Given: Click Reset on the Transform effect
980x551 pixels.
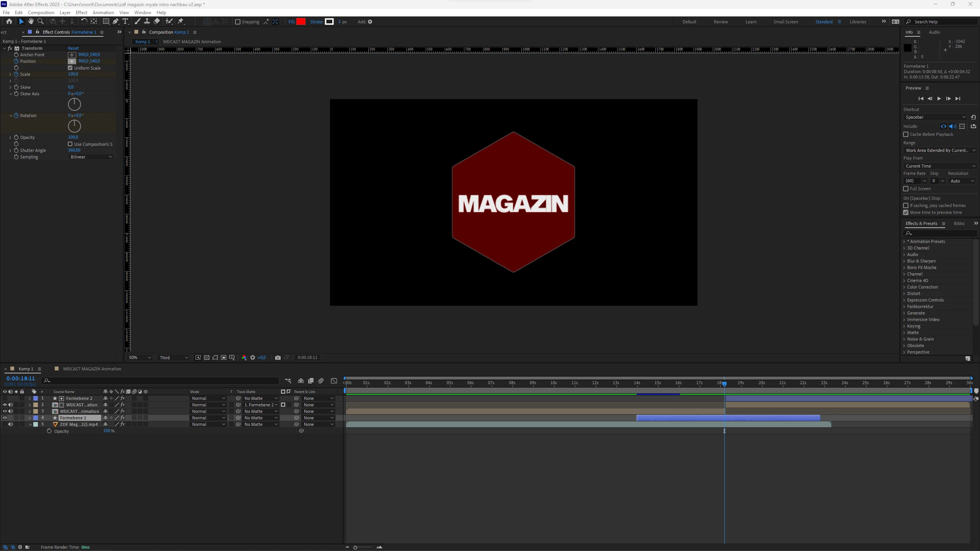Looking at the screenshot, I should click(73, 48).
